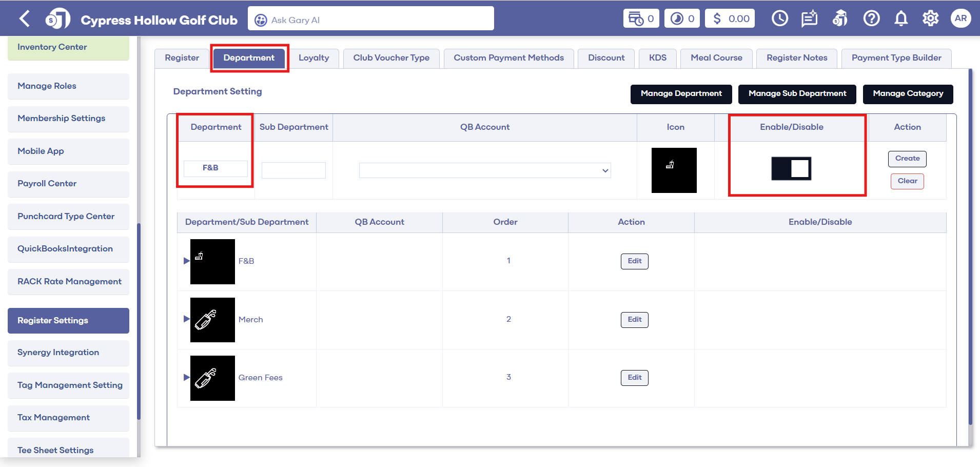Switch to the Loyalty tab
The height and width of the screenshot is (467, 980).
tap(313, 58)
